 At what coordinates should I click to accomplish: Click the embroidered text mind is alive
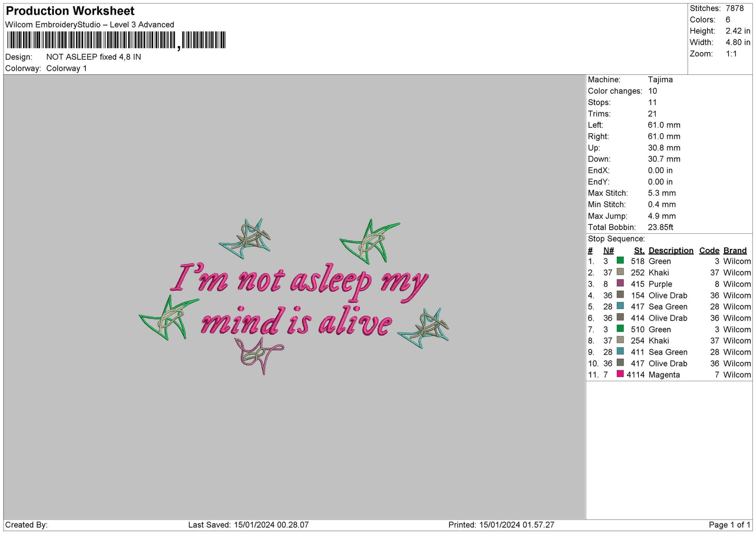pyautogui.click(x=296, y=322)
